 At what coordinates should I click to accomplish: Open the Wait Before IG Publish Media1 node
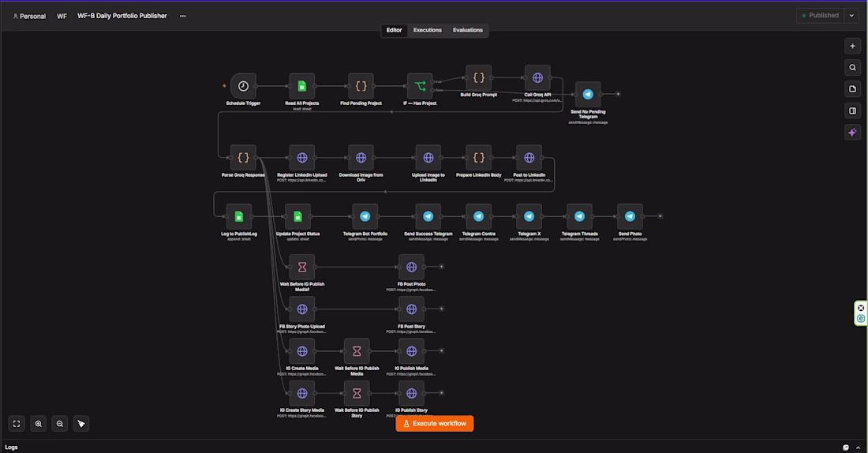pyautogui.click(x=301, y=267)
